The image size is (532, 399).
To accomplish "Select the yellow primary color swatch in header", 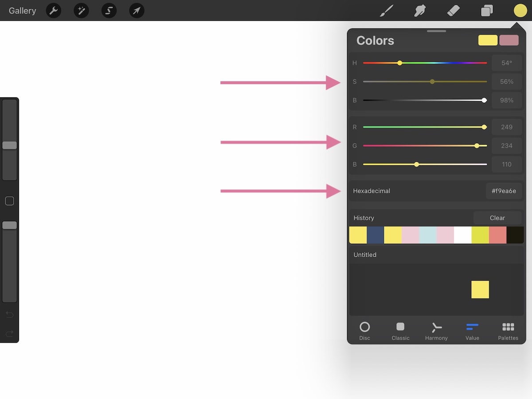I will point(488,40).
